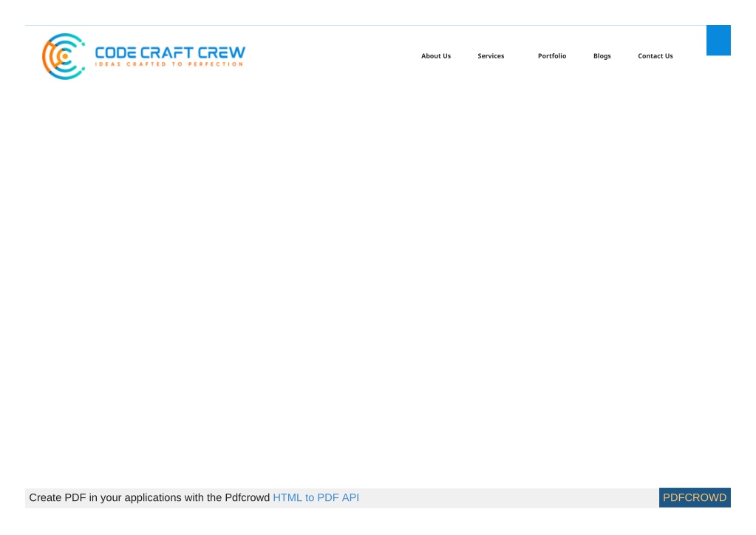Open the Contact Us page
The width and height of the screenshot is (756, 535).
(x=655, y=56)
